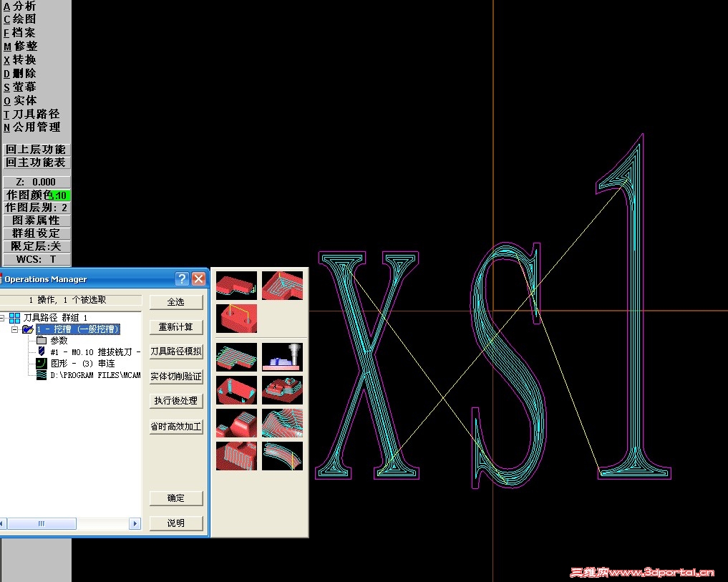Pick thumbnail of wavy contoured surface toolpath
Image resolution: width=728 pixels, height=582 pixels.
(x=282, y=422)
